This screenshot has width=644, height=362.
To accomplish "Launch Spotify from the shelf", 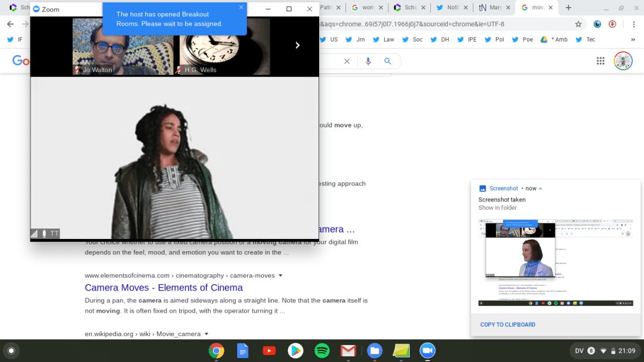I will click(x=322, y=351).
